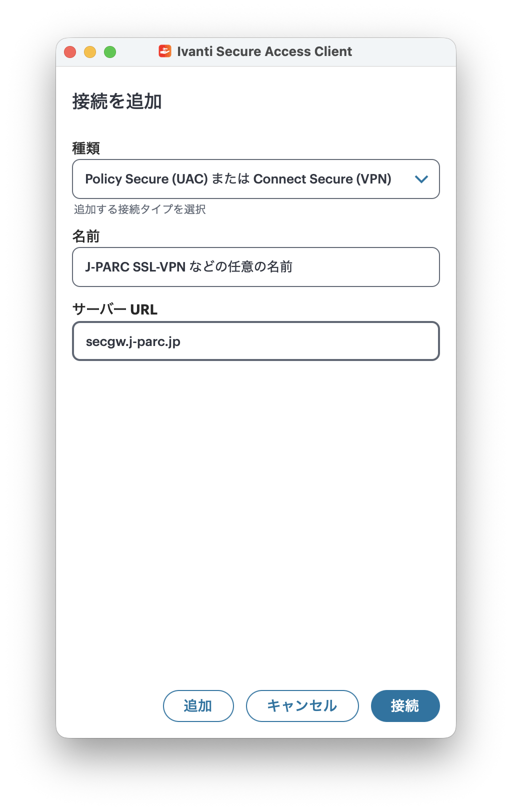The height and width of the screenshot is (812, 512).
Task: Click the キャンセル button
Action: 302,705
